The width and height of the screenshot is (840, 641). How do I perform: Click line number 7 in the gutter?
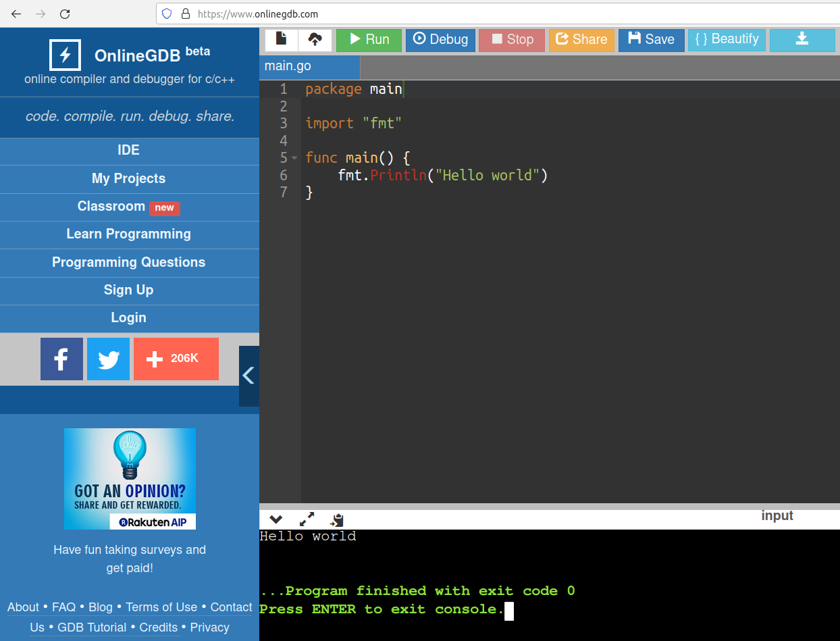tap(284, 193)
